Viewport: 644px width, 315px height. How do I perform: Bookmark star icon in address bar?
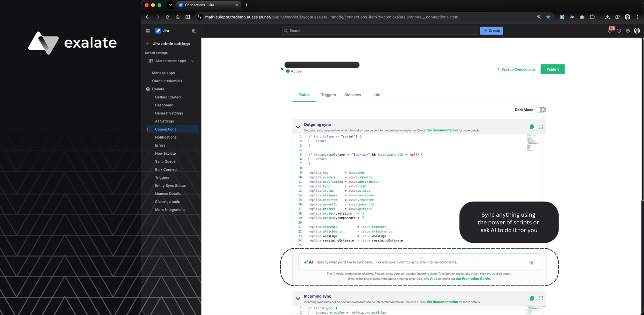(x=548, y=17)
